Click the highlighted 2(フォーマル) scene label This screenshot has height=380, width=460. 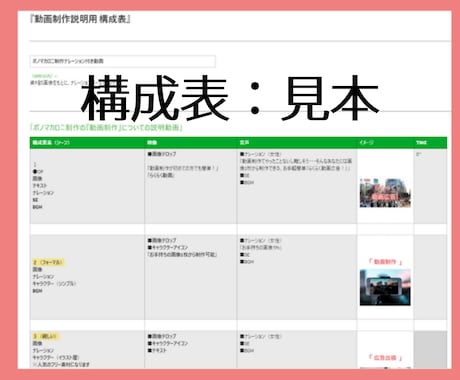48,262
